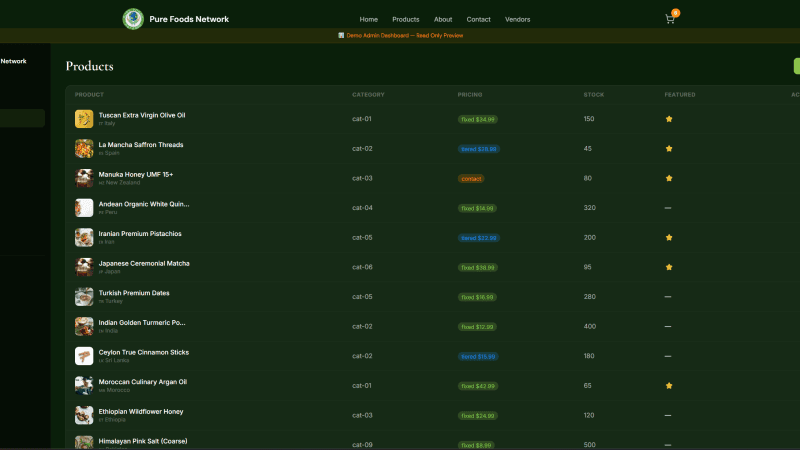Image resolution: width=800 pixels, height=450 pixels.
Task: Select the Turkish Premium Dates name
Action: tap(134, 293)
